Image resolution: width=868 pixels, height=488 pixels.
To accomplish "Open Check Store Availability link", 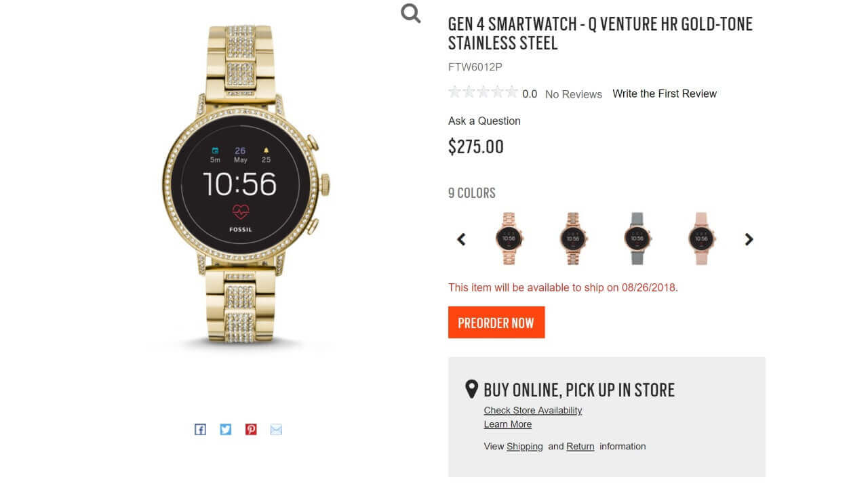I will pyautogui.click(x=532, y=410).
